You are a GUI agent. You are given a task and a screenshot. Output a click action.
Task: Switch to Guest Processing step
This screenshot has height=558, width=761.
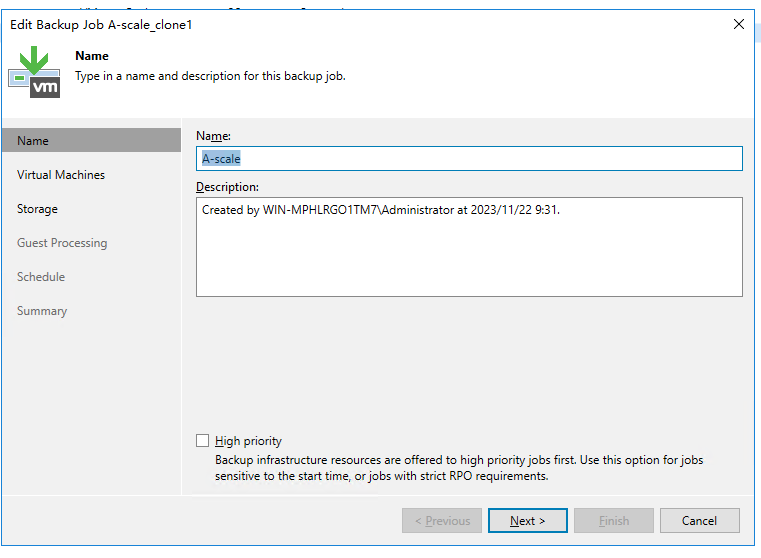(62, 243)
